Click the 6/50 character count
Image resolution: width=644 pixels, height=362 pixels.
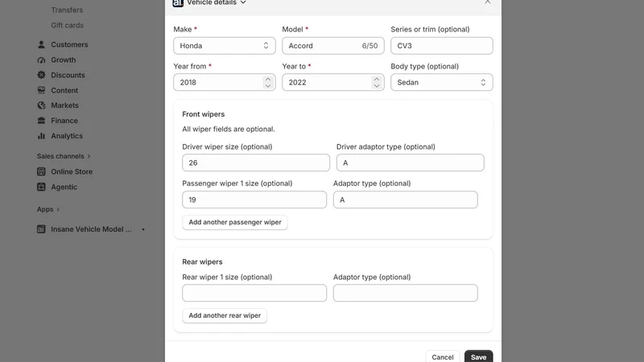point(369,46)
